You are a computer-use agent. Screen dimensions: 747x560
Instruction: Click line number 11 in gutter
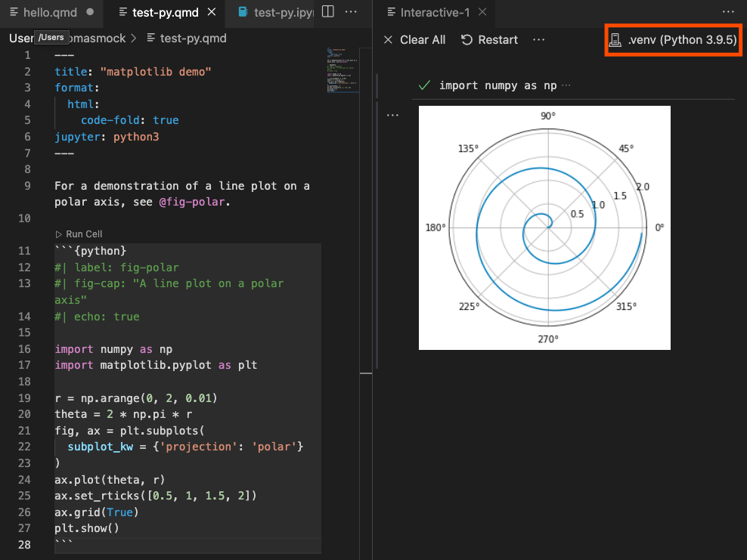coord(24,251)
